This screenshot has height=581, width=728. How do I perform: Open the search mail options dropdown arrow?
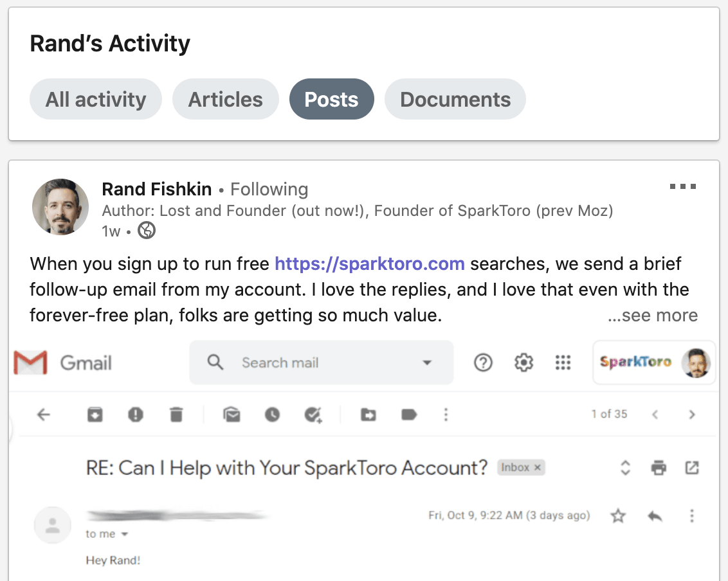(427, 362)
